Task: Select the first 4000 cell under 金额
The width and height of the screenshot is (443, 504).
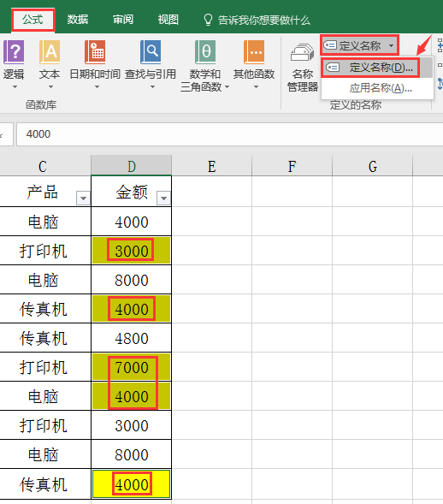Action: (x=132, y=222)
